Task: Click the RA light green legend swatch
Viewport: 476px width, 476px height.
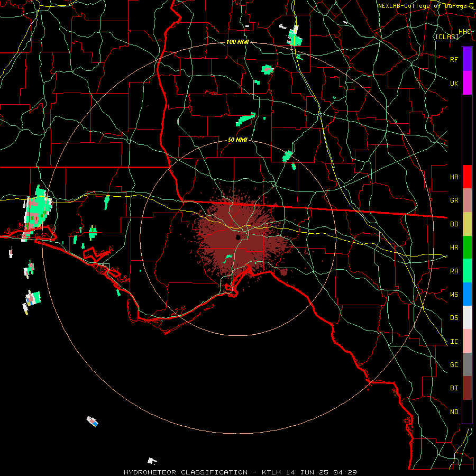Action: pyautogui.click(x=467, y=271)
